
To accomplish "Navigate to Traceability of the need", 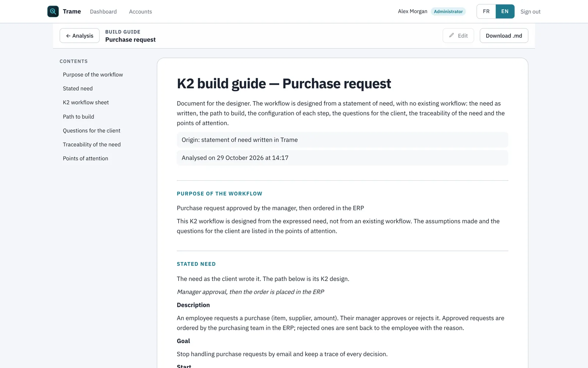I will [92, 145].
